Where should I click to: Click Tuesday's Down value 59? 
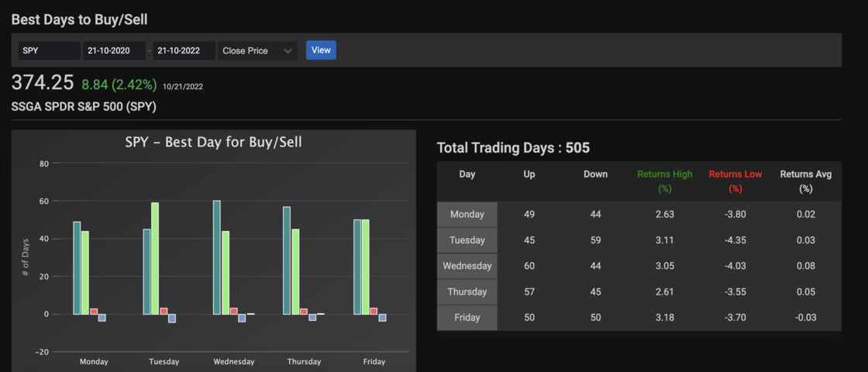[x=596, y=240]
